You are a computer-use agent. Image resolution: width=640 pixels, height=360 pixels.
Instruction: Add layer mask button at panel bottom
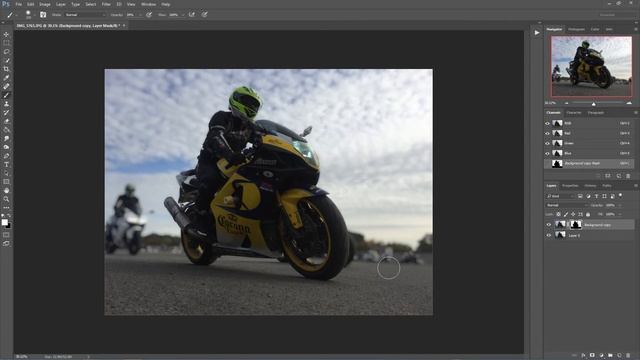point(592,356)
